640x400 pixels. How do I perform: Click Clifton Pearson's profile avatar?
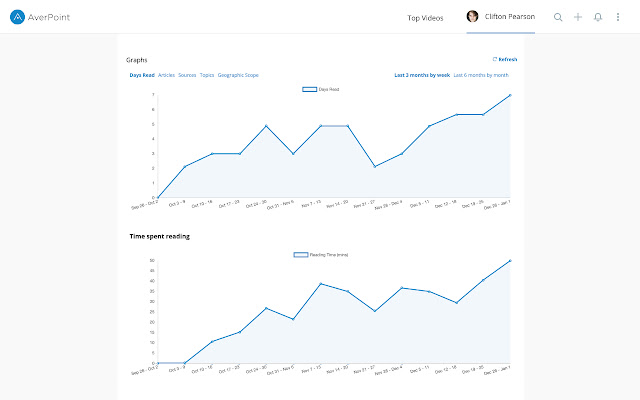tap(473, 17)
